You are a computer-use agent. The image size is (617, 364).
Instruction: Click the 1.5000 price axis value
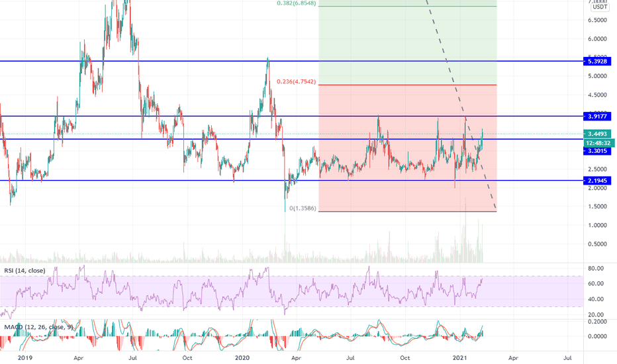click(597, 206)
